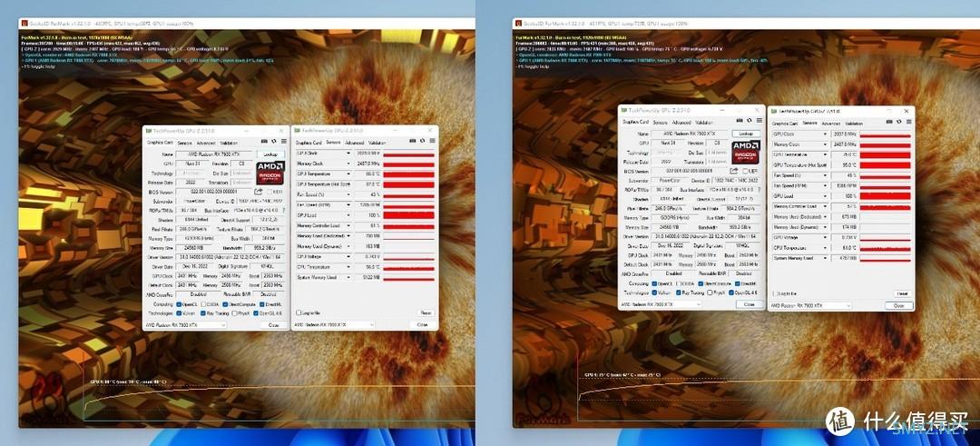
Task: Left screenshot: toggle Ray Tracing checkbox
Action: click(x=203, y=313)
